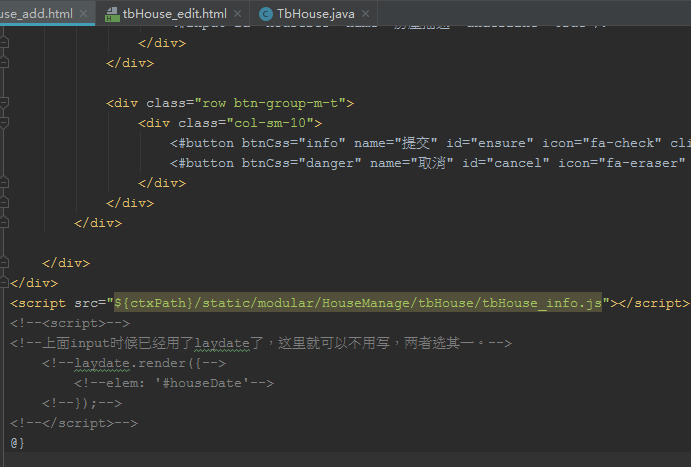The width and height of the screenshot is (691, 467).
Task: Click the btnCss="danger" attribute
Action: coord(301,163)
